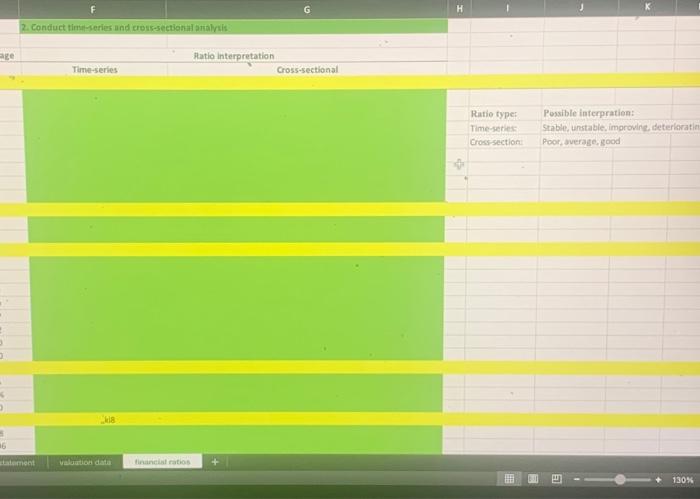Select the 'Stable, unstable, improving' cell

tap(621, 127)
